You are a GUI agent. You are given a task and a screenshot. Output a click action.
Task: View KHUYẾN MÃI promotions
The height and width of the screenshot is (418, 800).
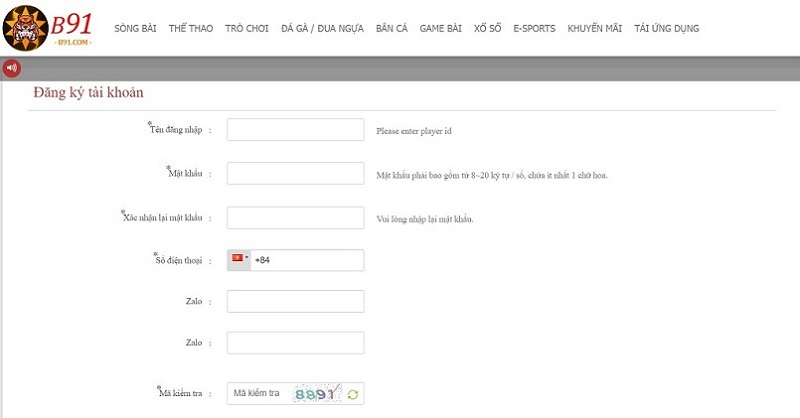pos(593,29)
